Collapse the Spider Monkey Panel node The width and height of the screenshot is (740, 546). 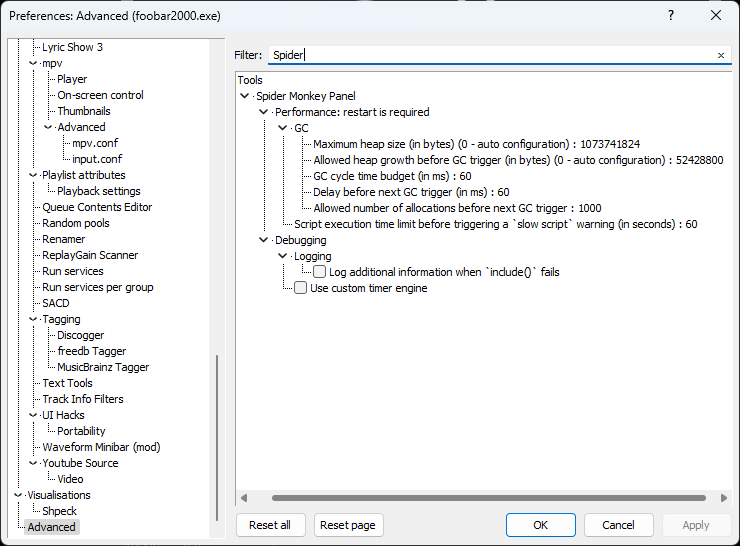[244, 96]
